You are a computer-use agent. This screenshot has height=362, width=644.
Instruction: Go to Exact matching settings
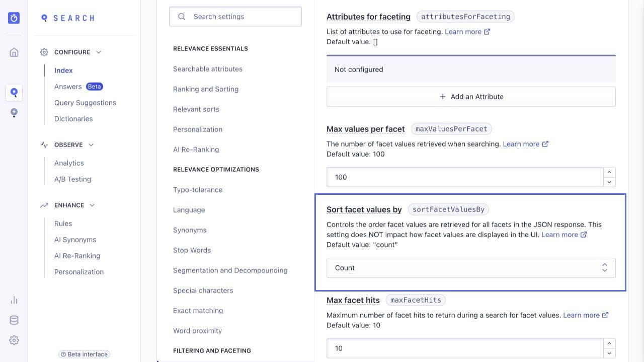click(x=198, y=311)
